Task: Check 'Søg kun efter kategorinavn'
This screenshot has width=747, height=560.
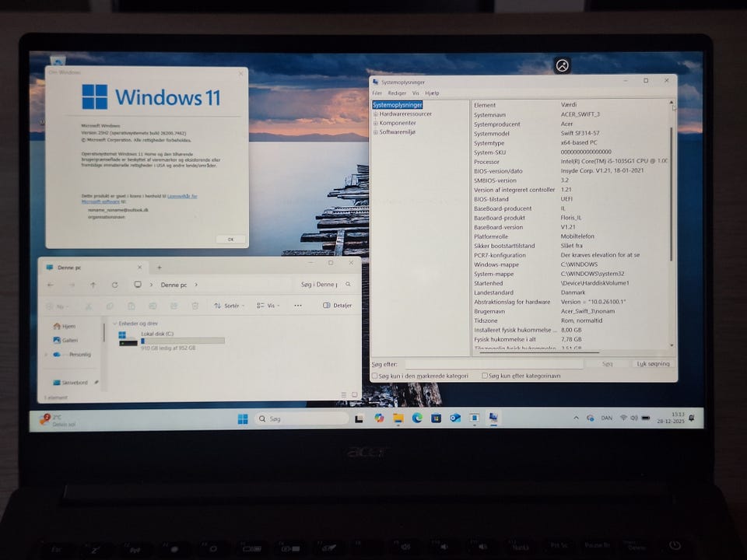Action: point(485,376)
